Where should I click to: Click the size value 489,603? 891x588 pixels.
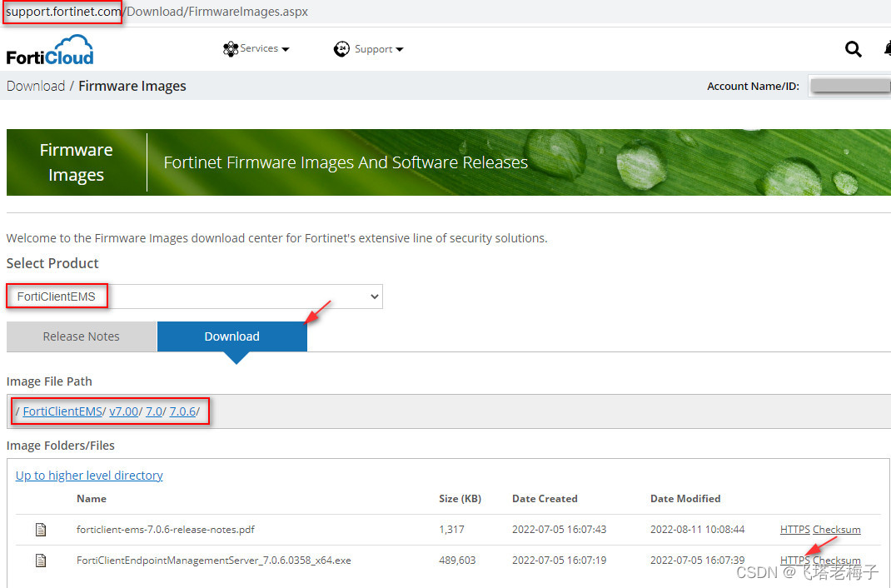[457, 561]
